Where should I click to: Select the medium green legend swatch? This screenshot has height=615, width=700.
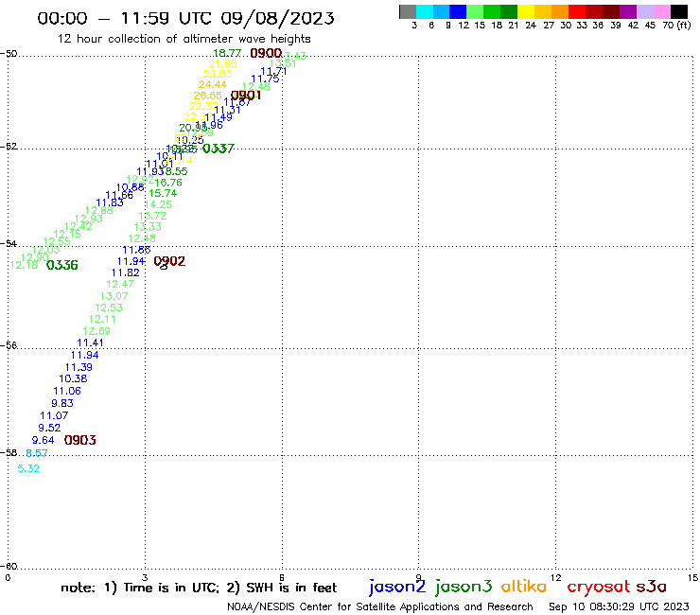click(x=492, y=11)
